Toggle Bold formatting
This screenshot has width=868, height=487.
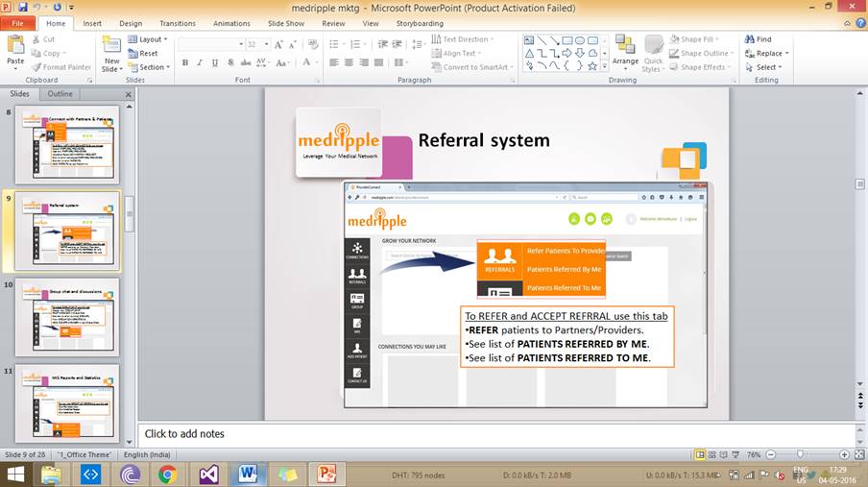(184, 62)
